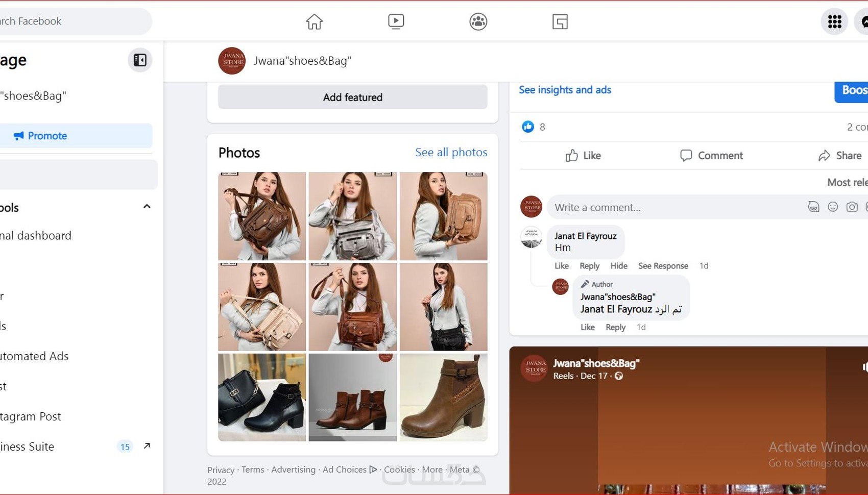Open See insights and ads link
The height and width of the screenshot is (495, 868).
[565, 90]
